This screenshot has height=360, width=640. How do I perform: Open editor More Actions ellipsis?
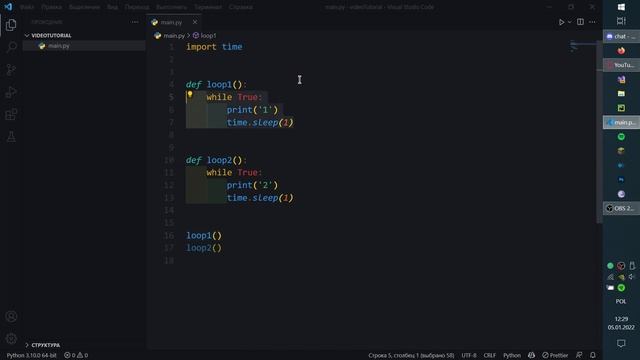point(592,22)
